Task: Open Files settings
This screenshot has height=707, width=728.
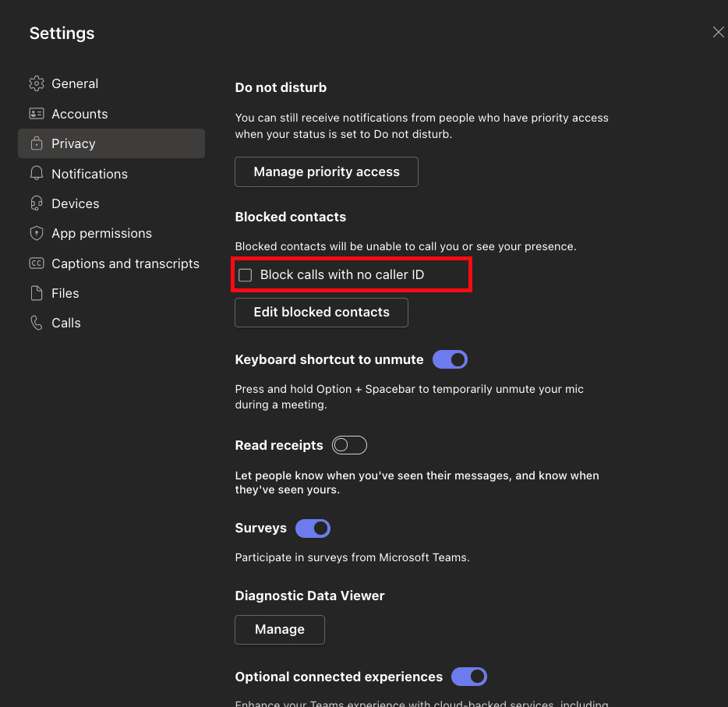Action: 111,293
